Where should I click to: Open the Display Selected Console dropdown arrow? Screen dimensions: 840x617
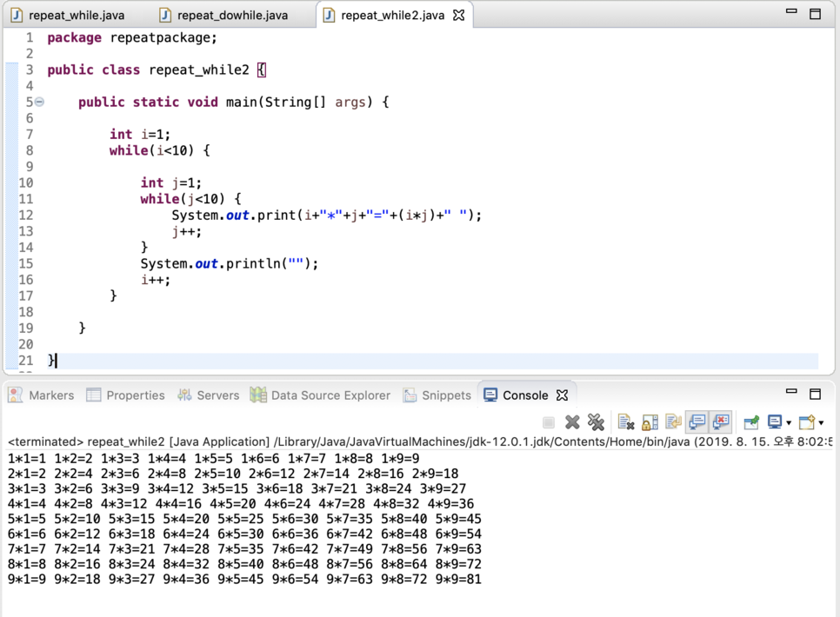(789, 423)
